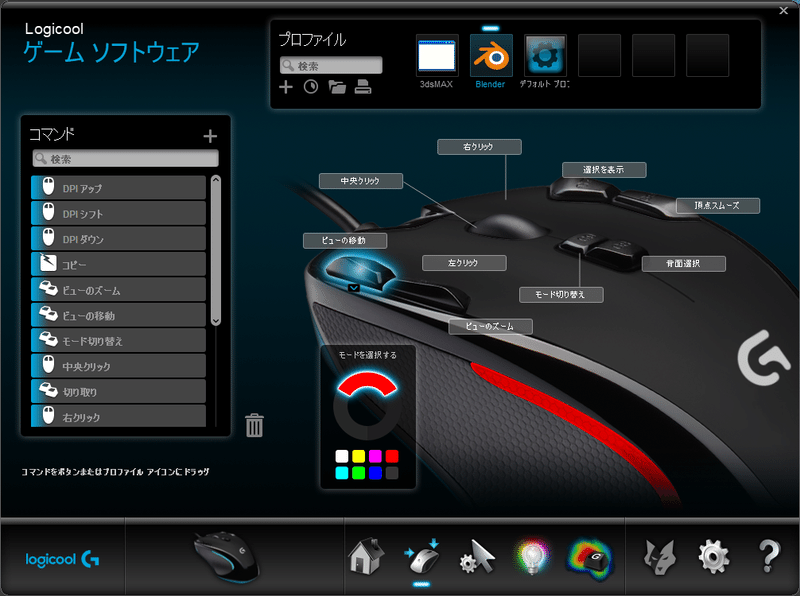This screenshot has width=800, height=596.
Task: Pick the blue color swatch
Action: click(x=376, y=473)
